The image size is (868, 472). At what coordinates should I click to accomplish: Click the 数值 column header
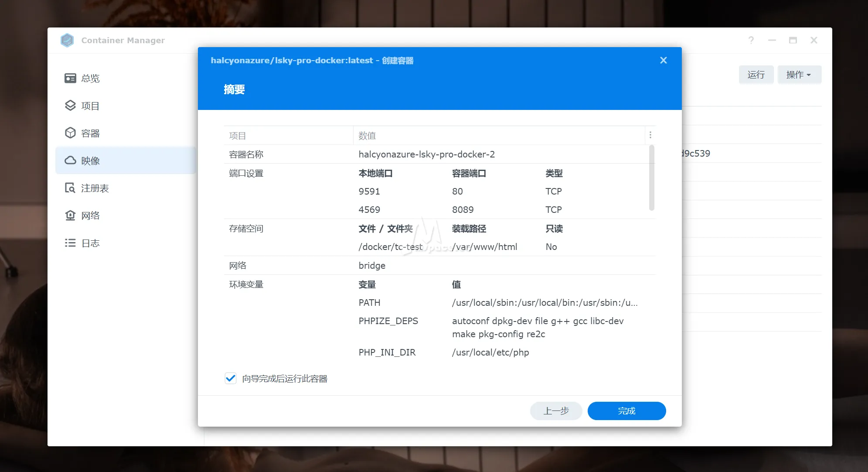[499, 135]
